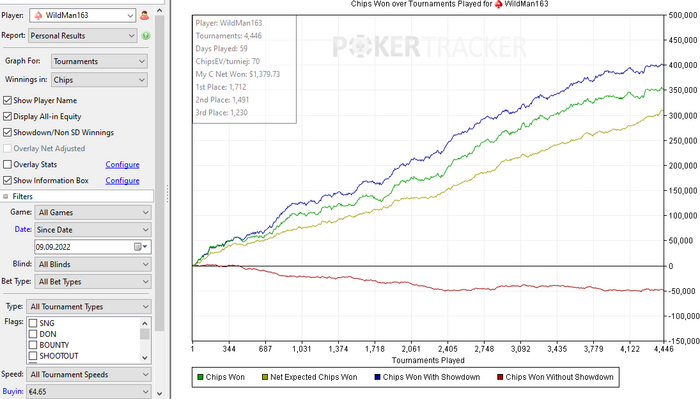Click the blue Chips Won With Showdown swatch
This screenshot has height=399, width=700.
[x=377, y=377]
